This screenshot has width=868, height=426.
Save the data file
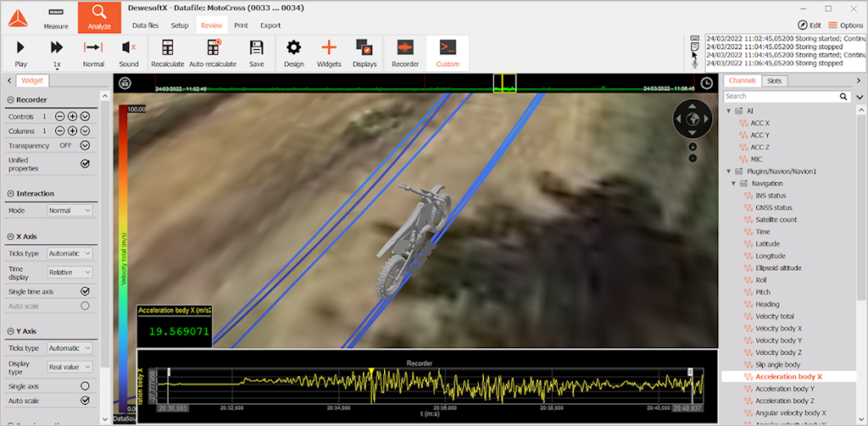(256, 53)
